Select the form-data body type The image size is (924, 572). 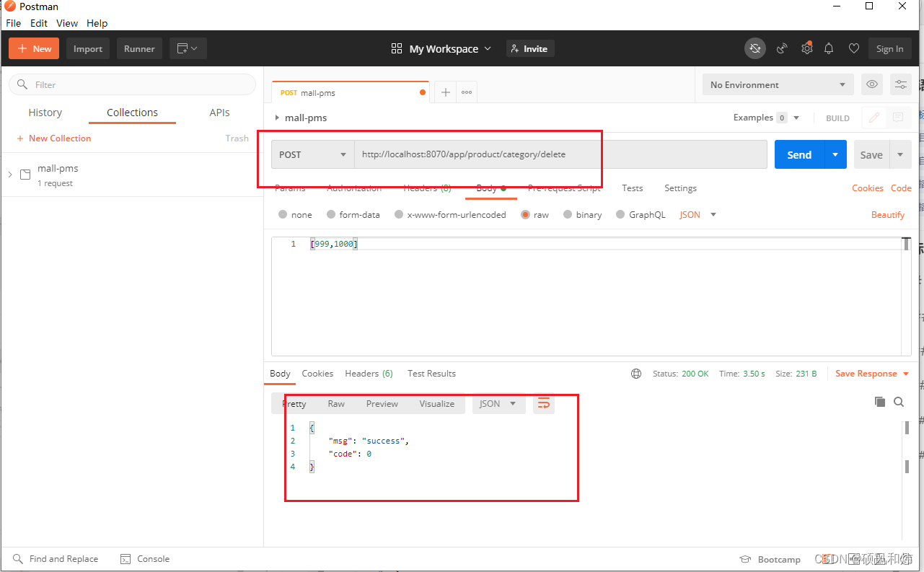click(353, 214)
